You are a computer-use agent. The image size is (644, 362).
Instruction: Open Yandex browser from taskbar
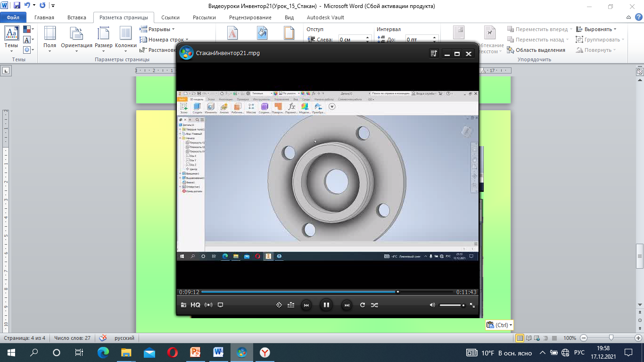click(265, 352)
